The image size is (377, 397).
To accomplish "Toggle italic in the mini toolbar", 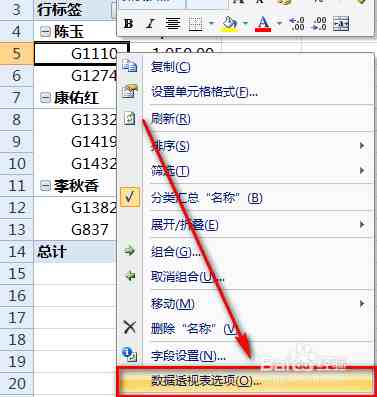I will 150,24.
